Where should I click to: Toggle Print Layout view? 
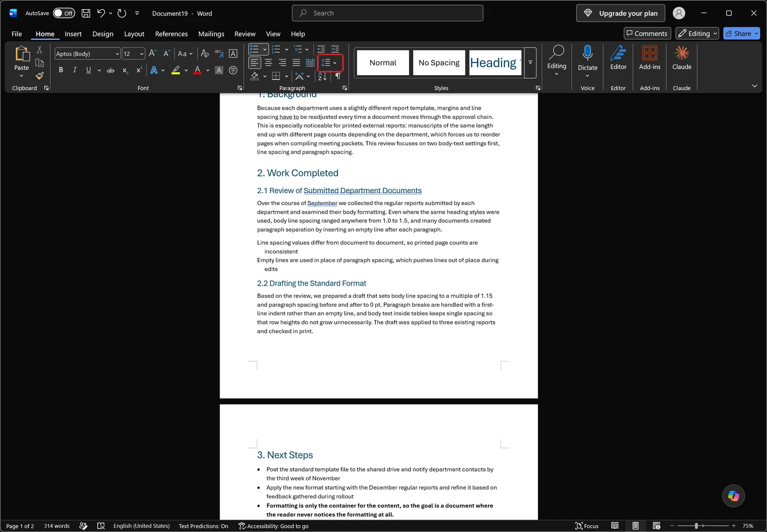[x=636, y=526]
